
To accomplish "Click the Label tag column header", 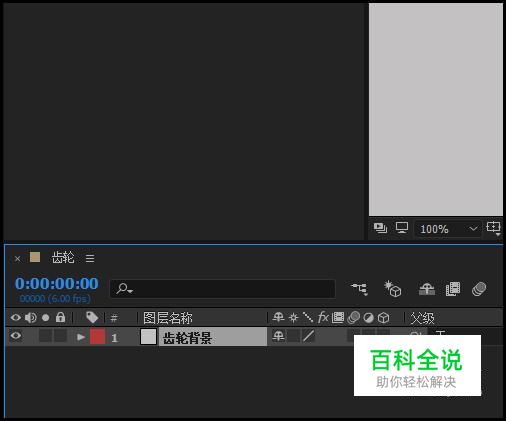I will pyautogui.click(x=92, y=317).
